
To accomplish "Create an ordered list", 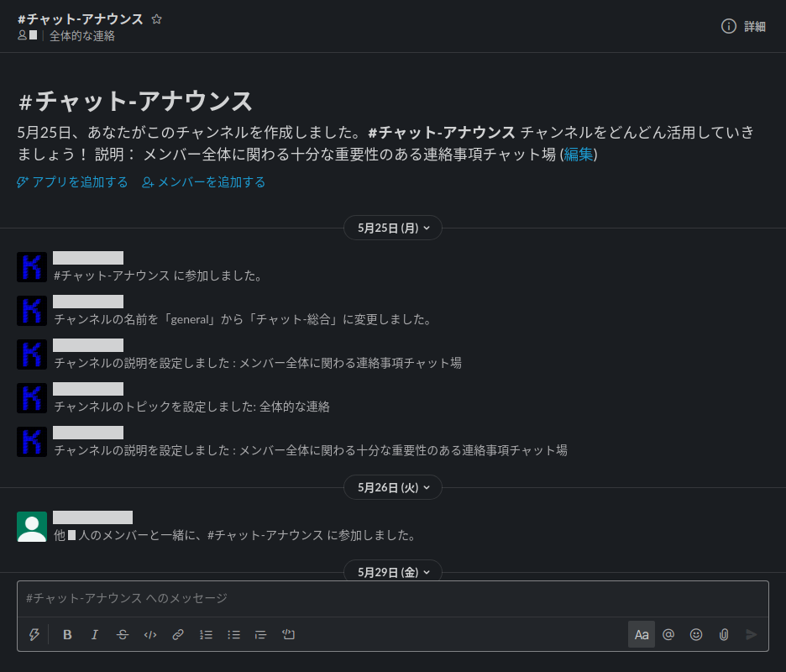I will [x=206, y=634].
